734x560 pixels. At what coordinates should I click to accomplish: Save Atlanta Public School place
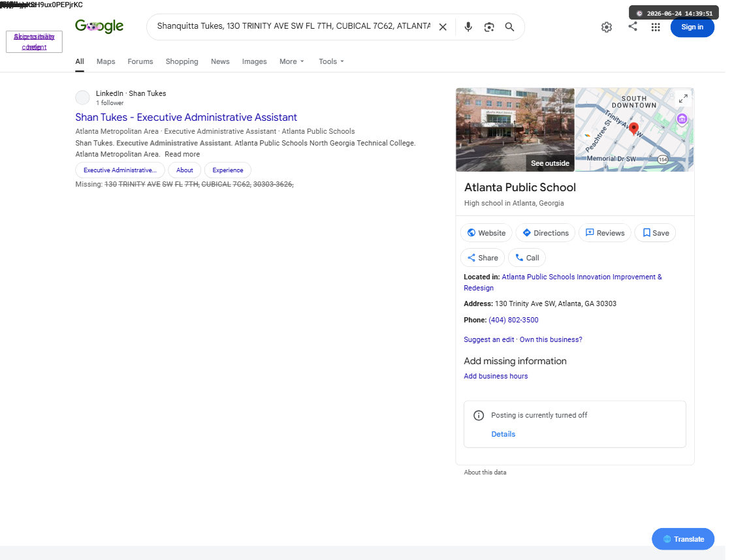pos(655,232)
